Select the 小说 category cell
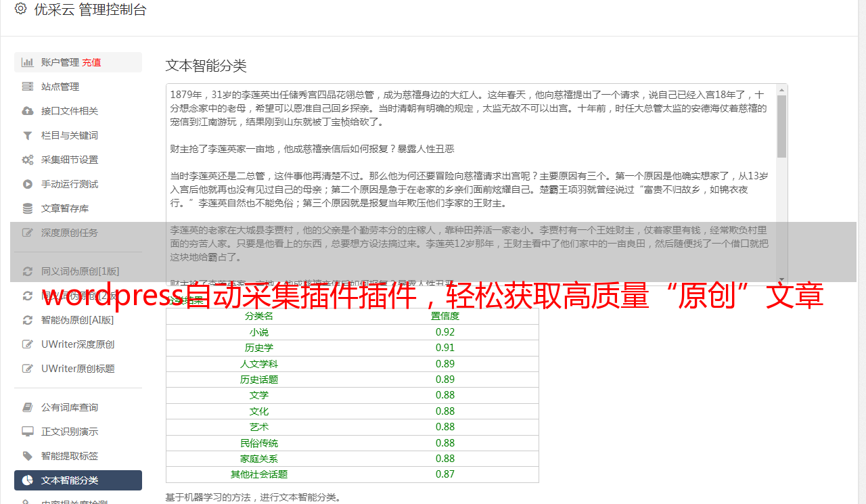This screenshot has width=866, height=504. coord(259,332)
